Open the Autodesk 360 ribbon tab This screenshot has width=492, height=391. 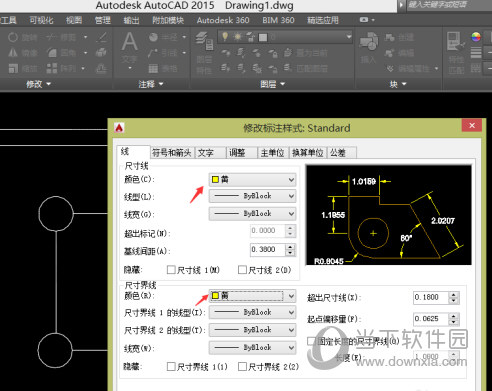tap(223, 20)
